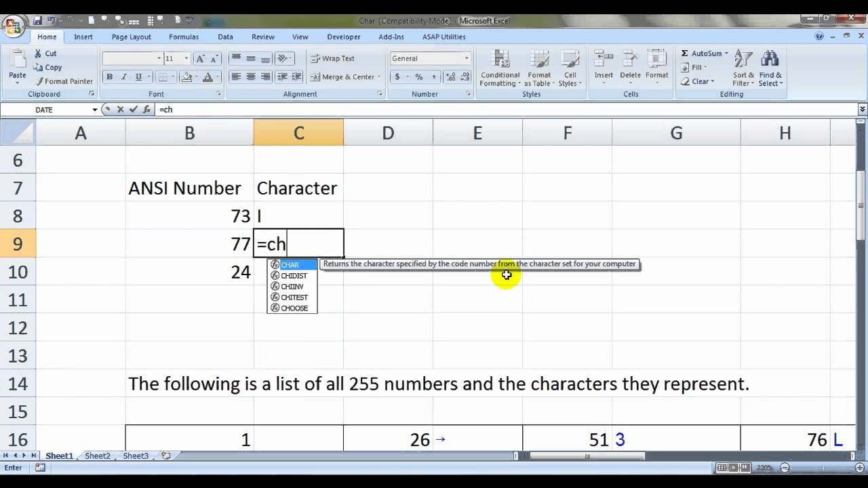Click the Merge & Center button

click(x=346, y=77)
